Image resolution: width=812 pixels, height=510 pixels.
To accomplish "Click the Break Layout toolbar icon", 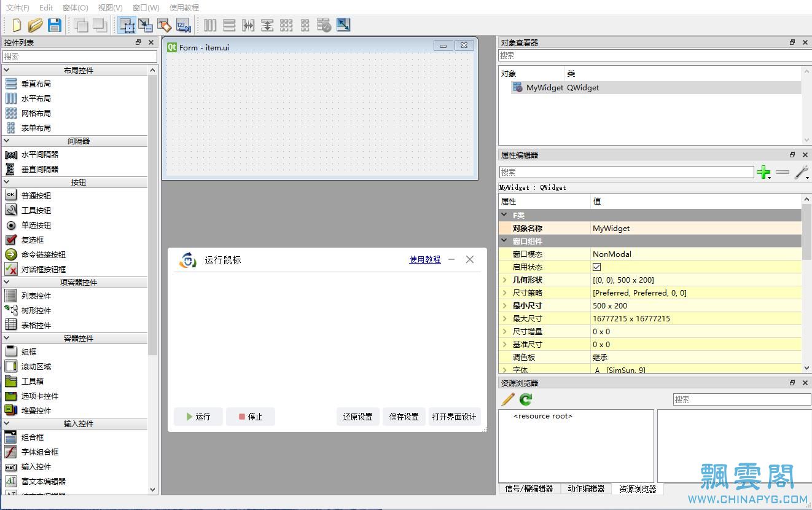I will (324, 25).
